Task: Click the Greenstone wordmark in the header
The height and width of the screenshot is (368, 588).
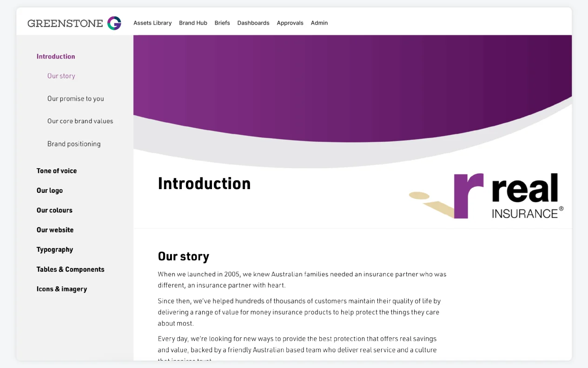Action: pyautogui.click(x=65, y=23)
